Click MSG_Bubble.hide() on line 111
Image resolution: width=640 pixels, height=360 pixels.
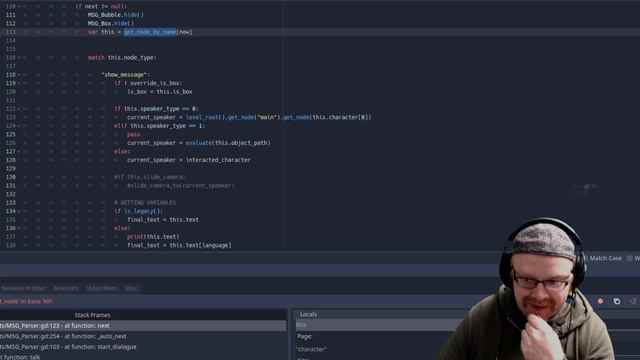click(116, 15)
